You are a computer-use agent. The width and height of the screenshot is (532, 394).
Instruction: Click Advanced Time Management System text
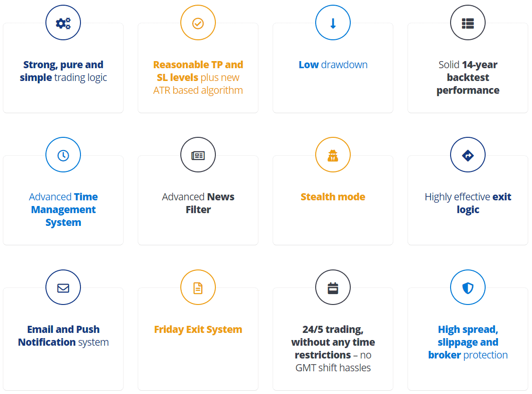(x=63, y=209)
